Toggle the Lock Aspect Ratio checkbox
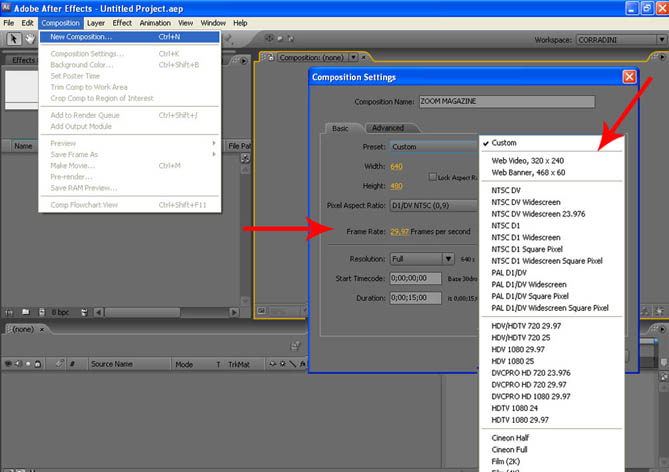Viewport: 669px width, 472px height. pyautogui.click(x=432, y=177)
